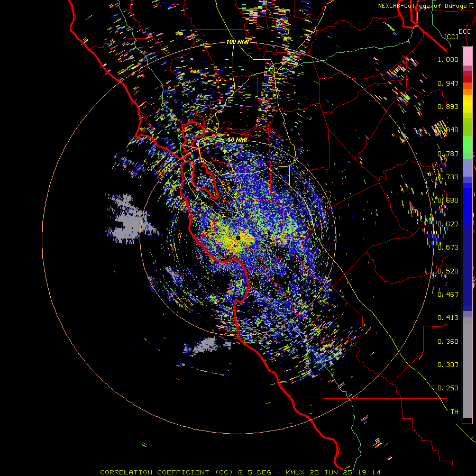Click the 0.413 legend value
Viewport: 476px width, 476px height.
[448, 318]
